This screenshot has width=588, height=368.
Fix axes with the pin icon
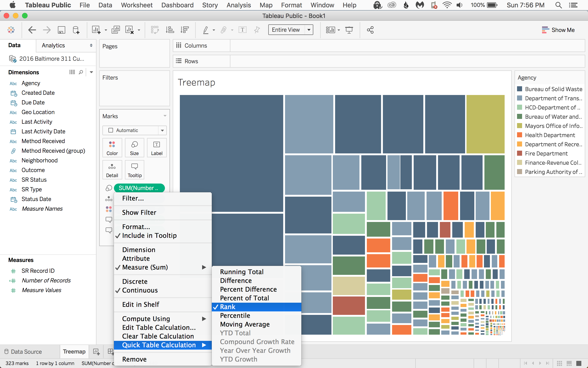(257, 30)
